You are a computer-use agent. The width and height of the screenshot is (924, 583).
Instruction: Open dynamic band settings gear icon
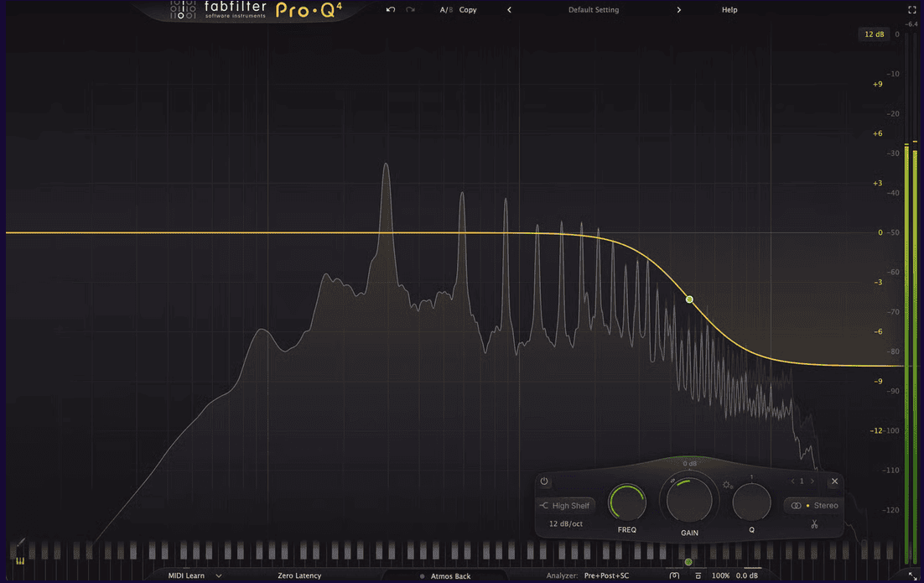(x=728, y=485)
